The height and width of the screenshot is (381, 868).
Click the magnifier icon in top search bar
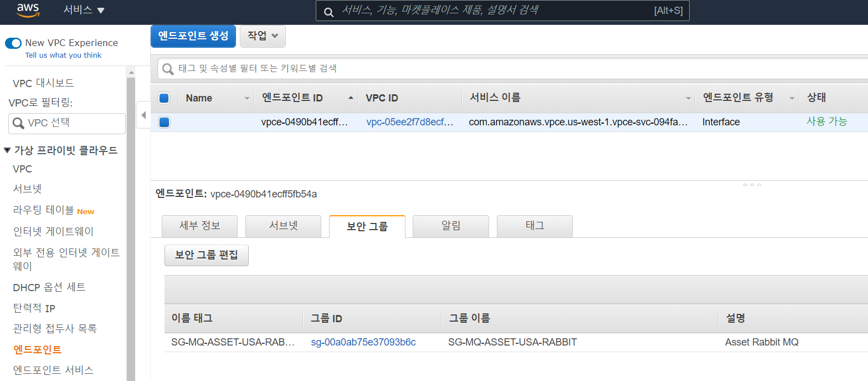328,11
